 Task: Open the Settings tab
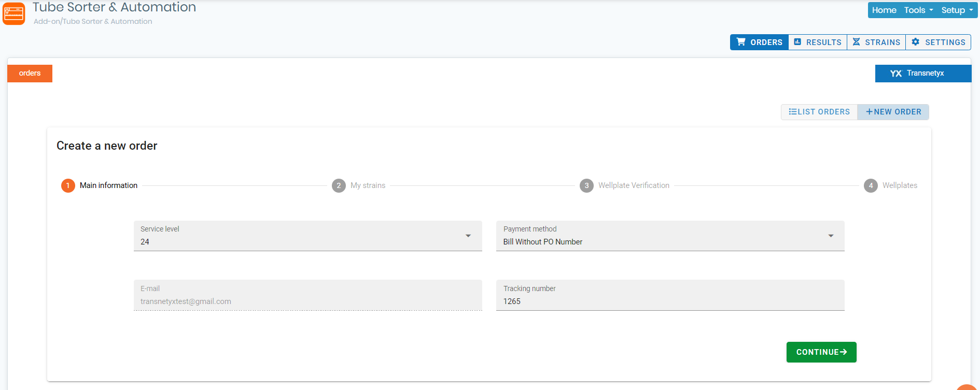point(939,42)
